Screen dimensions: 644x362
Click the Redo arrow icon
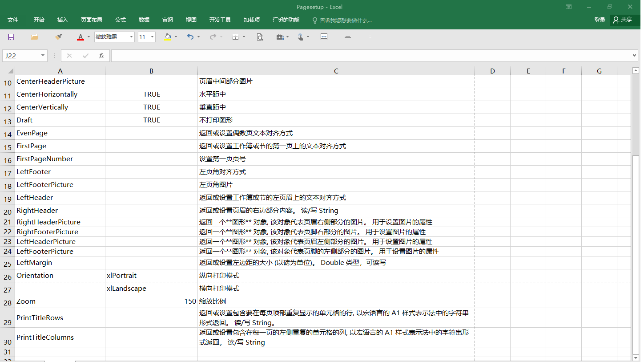pyautogui.click(x=213, y=37)
